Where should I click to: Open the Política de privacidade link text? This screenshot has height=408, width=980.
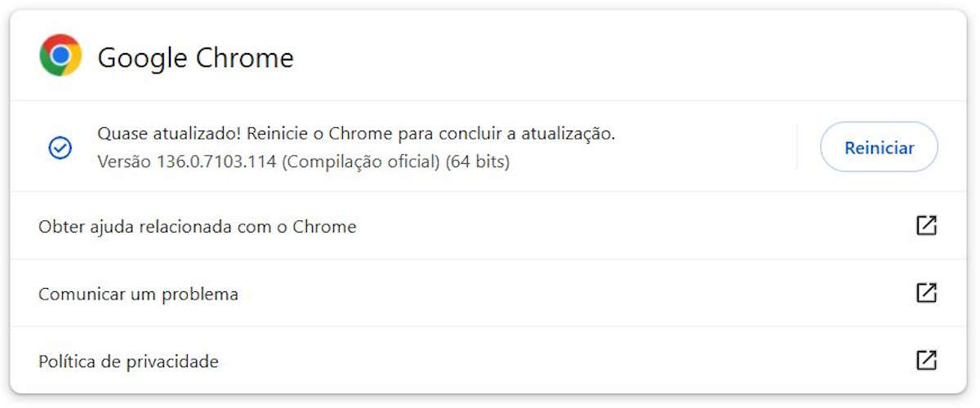[x=128, y=361]
